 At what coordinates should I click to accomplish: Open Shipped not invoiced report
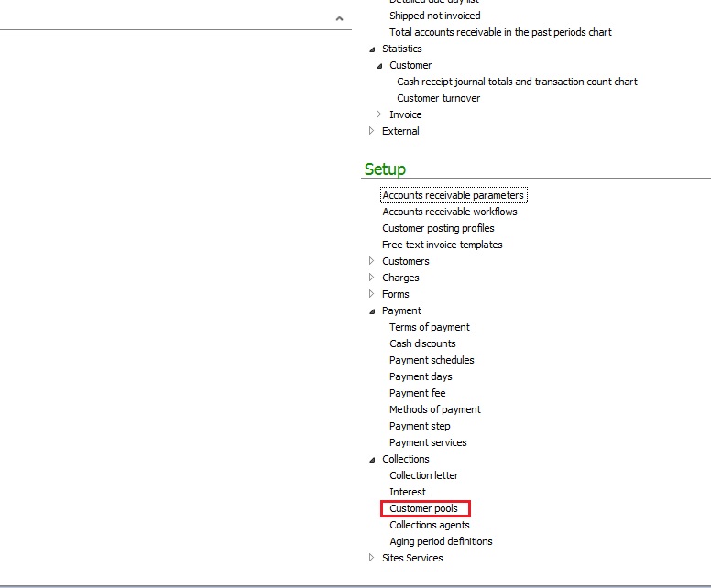pos(434,16)
